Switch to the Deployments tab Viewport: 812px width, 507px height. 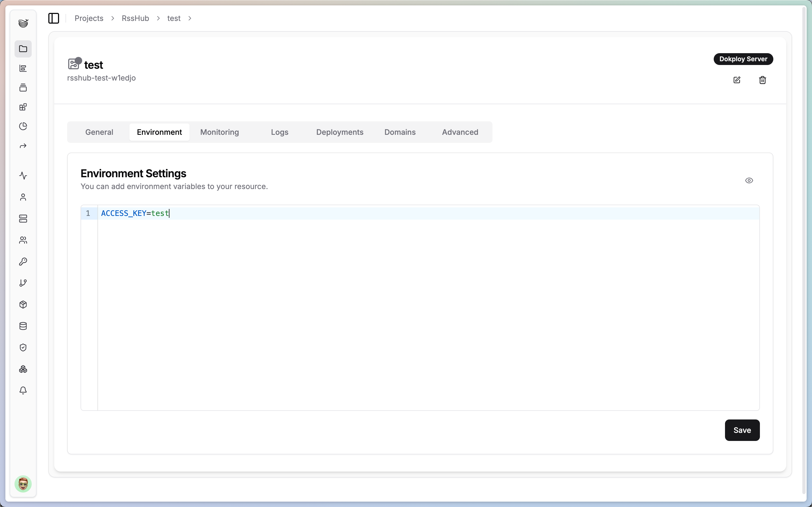point(340,132)
